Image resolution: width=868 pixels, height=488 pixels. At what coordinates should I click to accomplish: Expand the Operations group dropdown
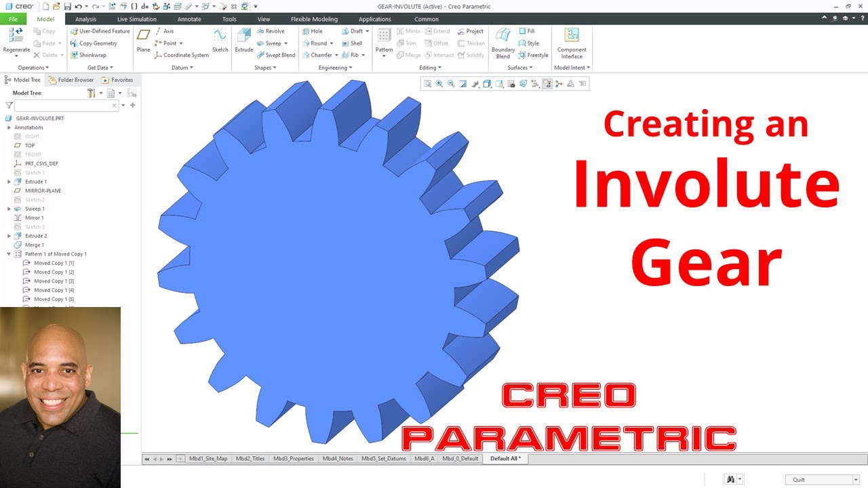(x=33, y=68)
